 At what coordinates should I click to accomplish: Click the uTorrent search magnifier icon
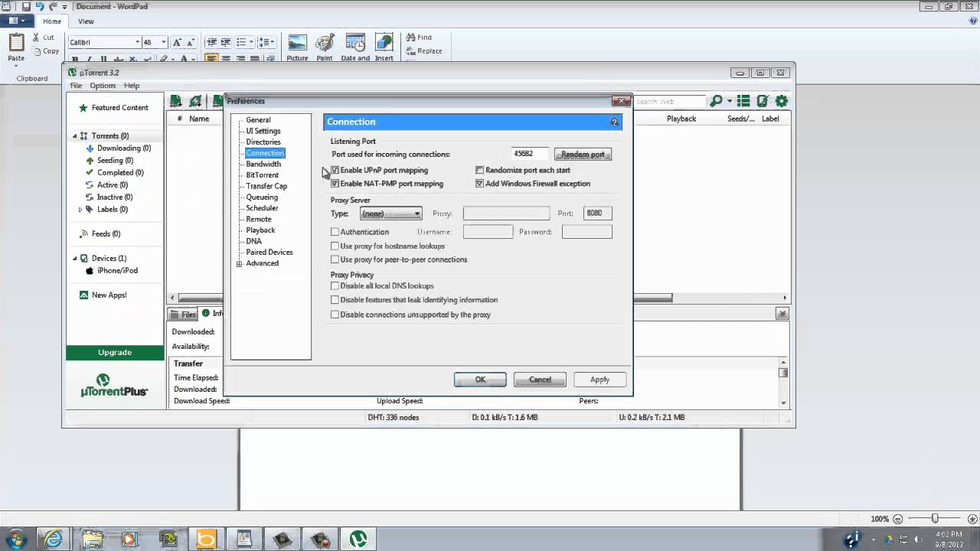point(716,101)
